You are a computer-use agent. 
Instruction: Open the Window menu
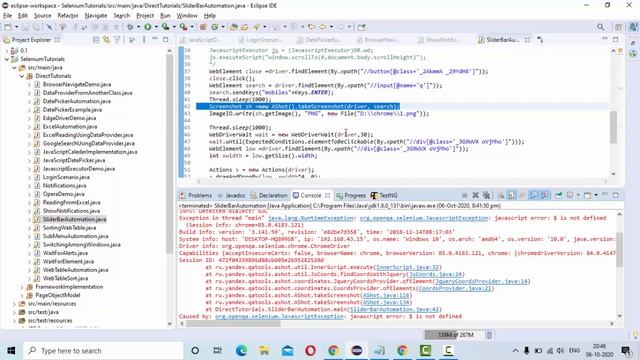click(187, 16)
